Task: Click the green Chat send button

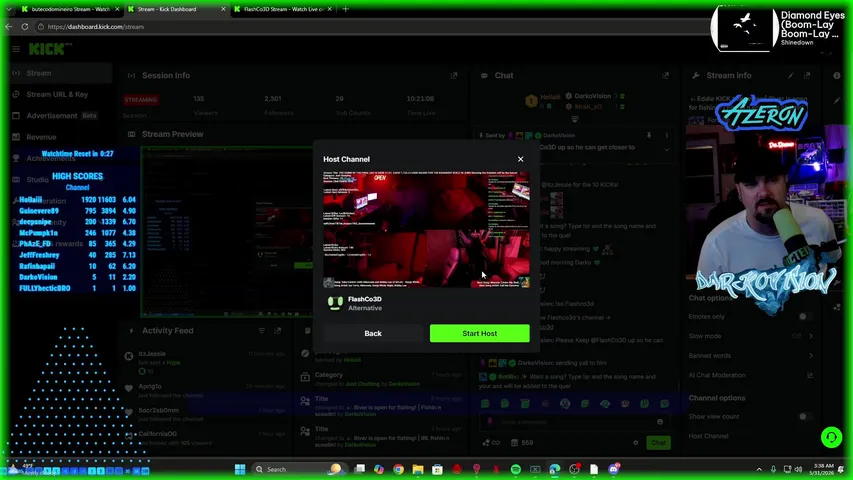Action: [658, 442]
